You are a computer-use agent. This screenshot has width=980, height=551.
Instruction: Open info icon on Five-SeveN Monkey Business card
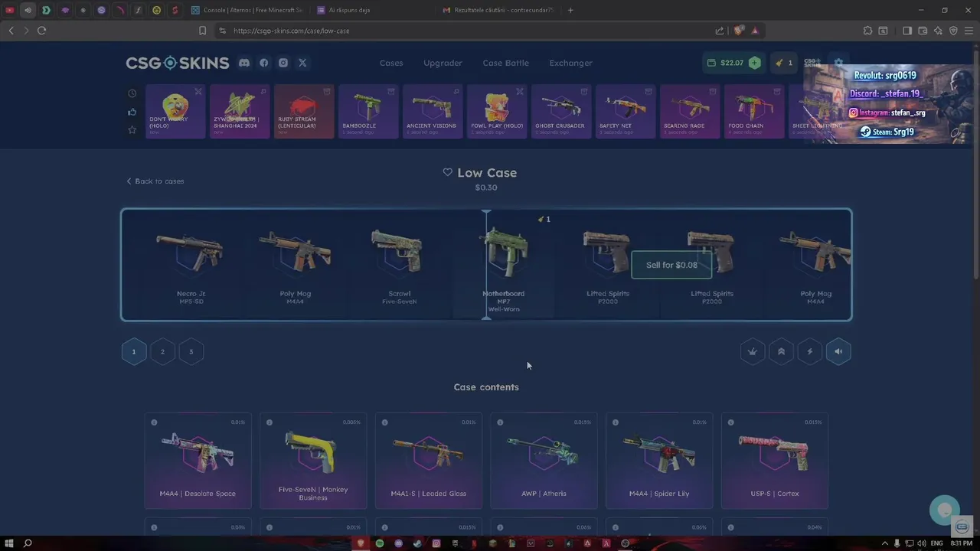click(x=269, y=422)
